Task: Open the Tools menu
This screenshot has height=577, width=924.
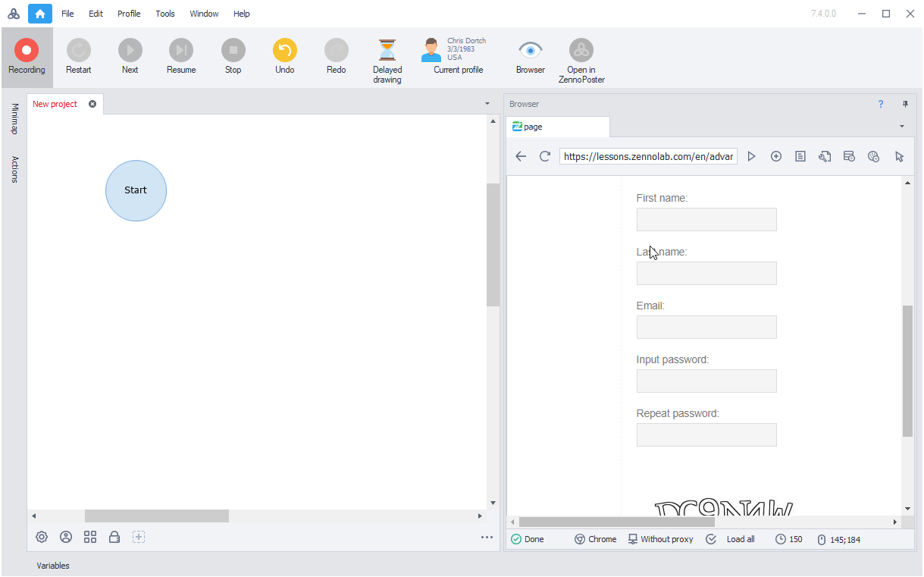Action: (x=165, y=14)
